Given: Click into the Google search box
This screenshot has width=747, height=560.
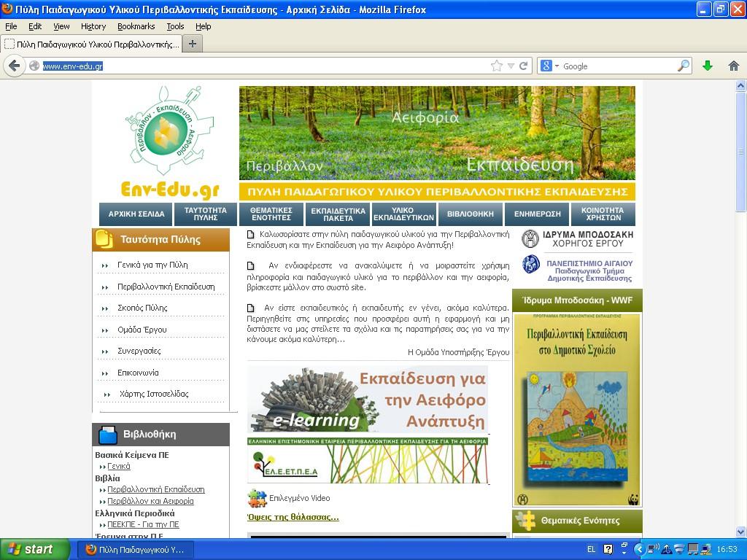Looking at the screenshot, I should pyautogui.click(x=619, y=66).
